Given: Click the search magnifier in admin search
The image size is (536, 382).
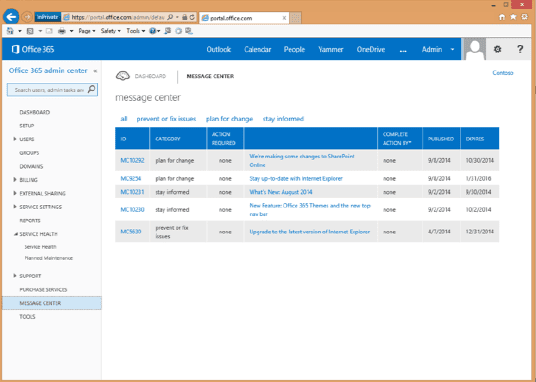Looking at the screenshot, I should tap(92, 90).
